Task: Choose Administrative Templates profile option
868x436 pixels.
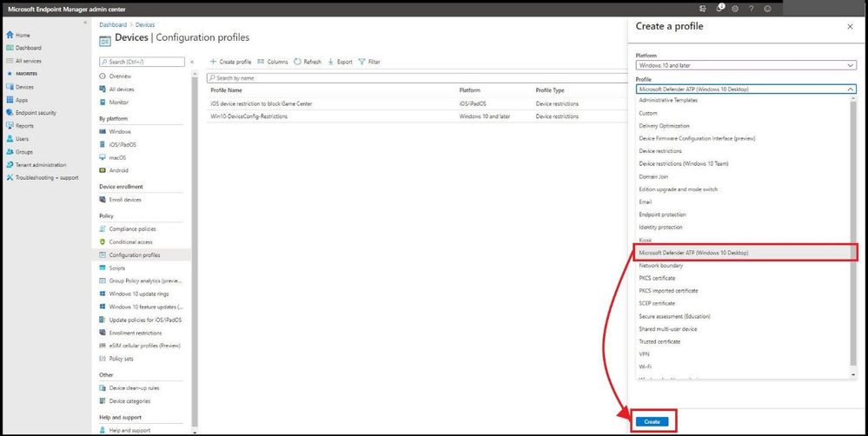Action: tap(667, 101)
